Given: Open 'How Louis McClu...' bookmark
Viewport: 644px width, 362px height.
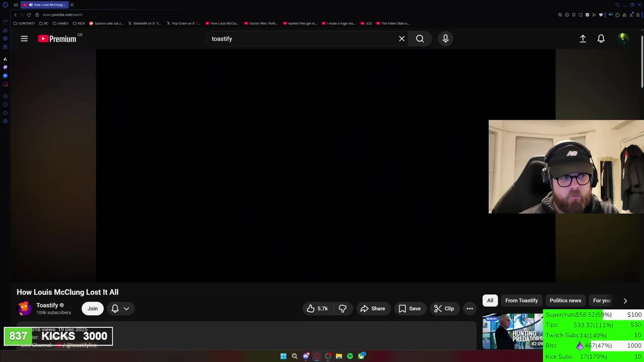Looking at the screenshot, I should pos(222,23).
